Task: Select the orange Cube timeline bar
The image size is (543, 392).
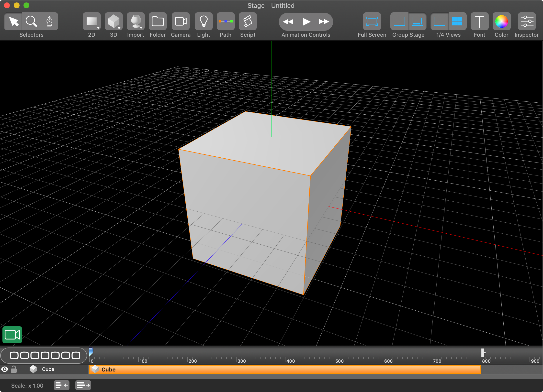Action: point(285,369)
